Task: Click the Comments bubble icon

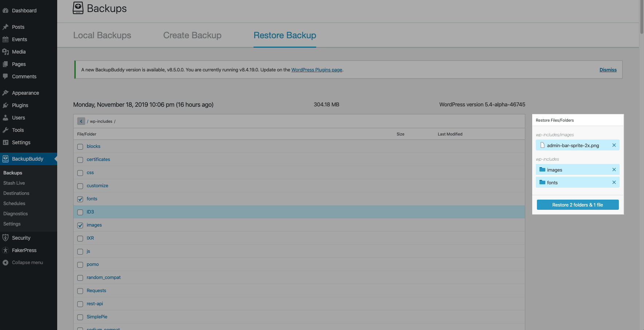Action: click(x=5, y=76)
